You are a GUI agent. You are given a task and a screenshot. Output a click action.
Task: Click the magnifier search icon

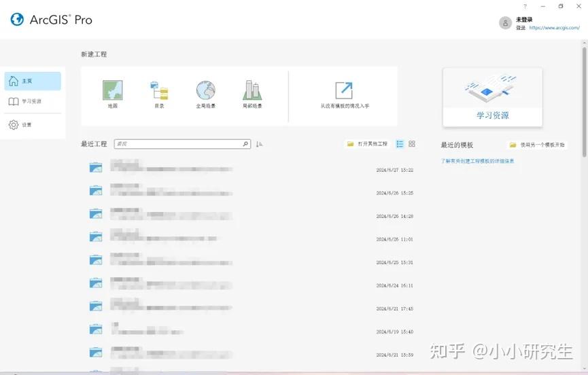(x=245, y=144)
